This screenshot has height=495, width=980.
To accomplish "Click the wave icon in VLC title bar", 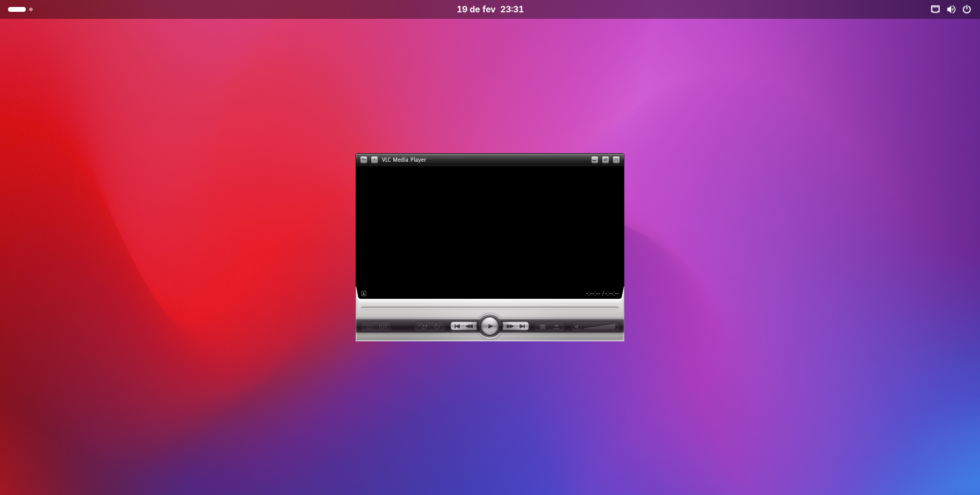I will pos(364,160).
